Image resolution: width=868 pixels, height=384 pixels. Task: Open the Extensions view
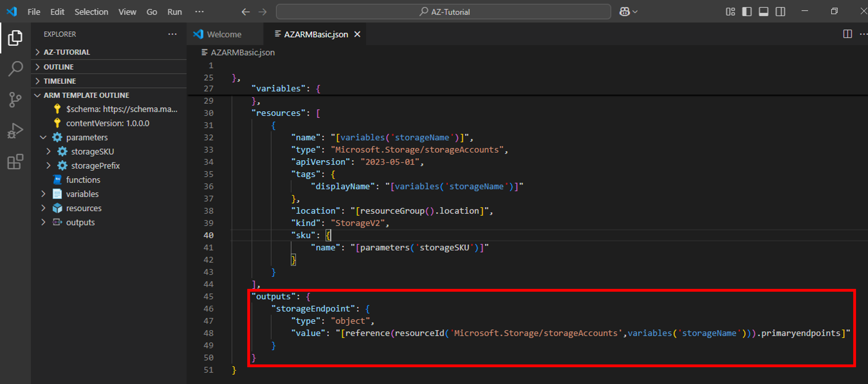15,162
